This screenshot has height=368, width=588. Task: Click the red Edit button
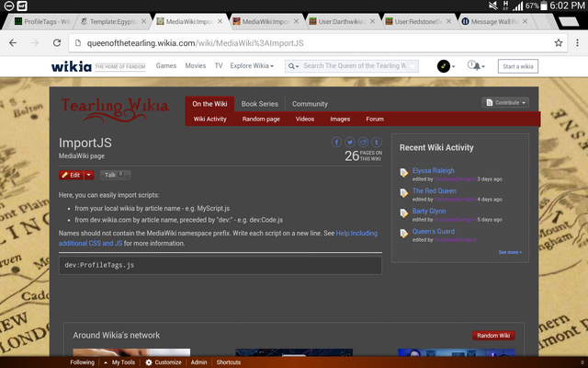click(x=72, y=175)
